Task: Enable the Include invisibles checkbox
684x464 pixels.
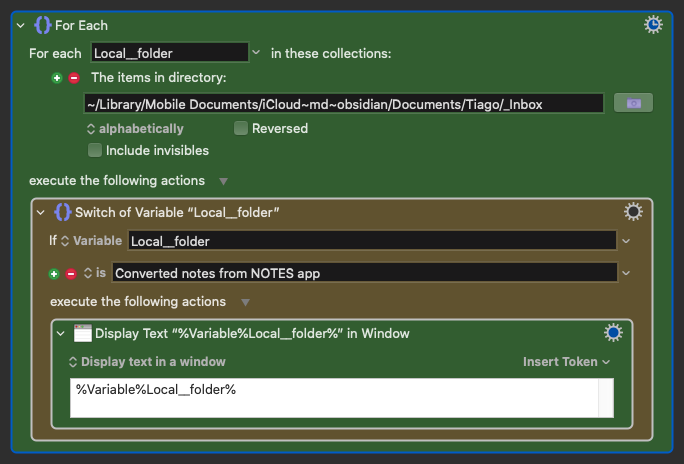Action: click(95, 150)
